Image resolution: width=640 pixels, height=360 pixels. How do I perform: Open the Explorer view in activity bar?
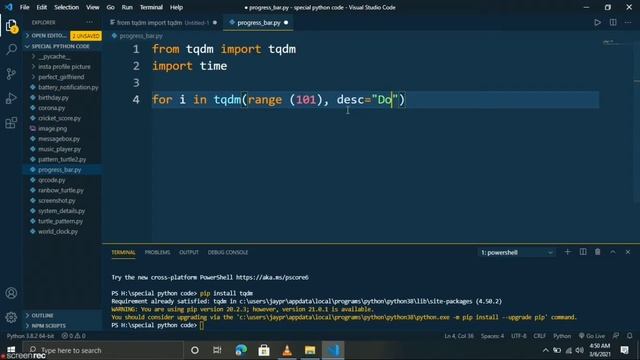coord(11,26)
